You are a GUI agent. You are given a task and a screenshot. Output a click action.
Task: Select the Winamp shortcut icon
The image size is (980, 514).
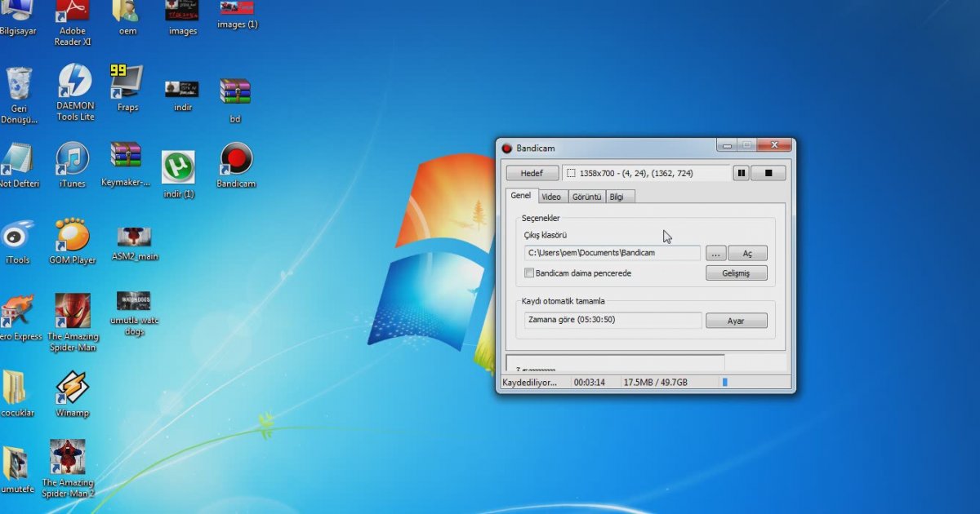point(72,394)
